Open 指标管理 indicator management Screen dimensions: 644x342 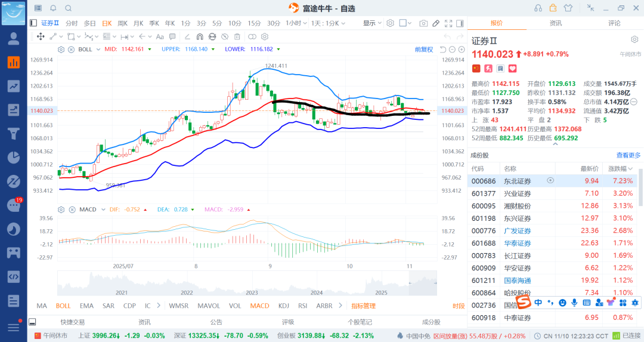tap(363, 306)
